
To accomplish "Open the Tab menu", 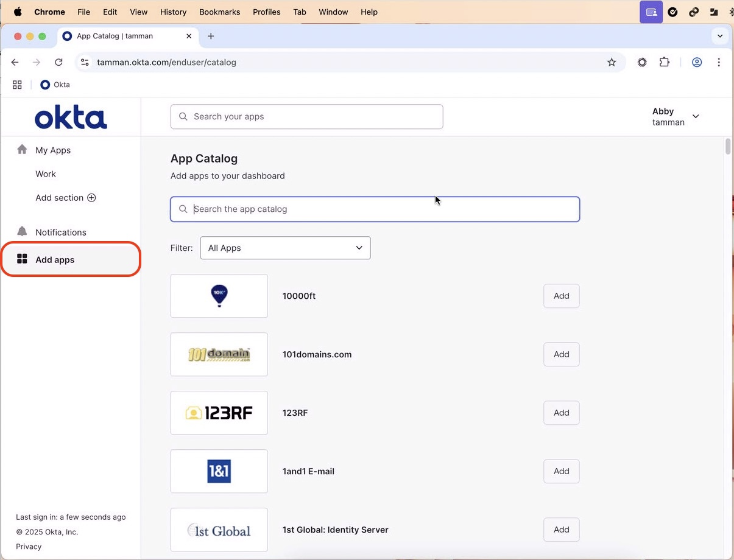I will pyautogui.click(x=300, y=12).
